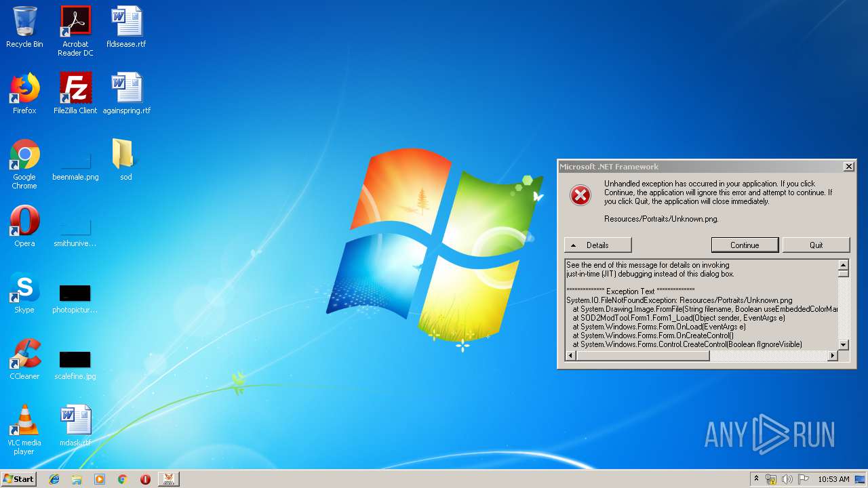Select the fldisease.rtf document
The width and height of the screenshot is (868, 488).
tap(126, 28)
